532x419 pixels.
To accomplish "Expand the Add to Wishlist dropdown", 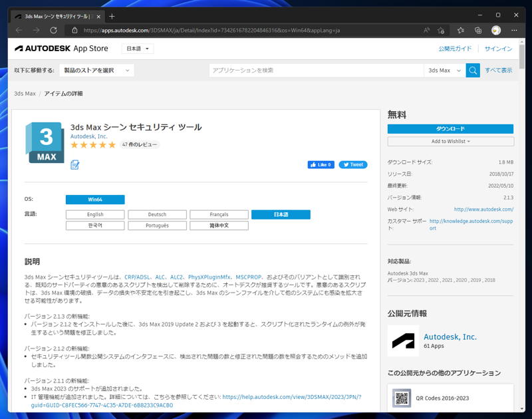I will click(x=451, y=142).
